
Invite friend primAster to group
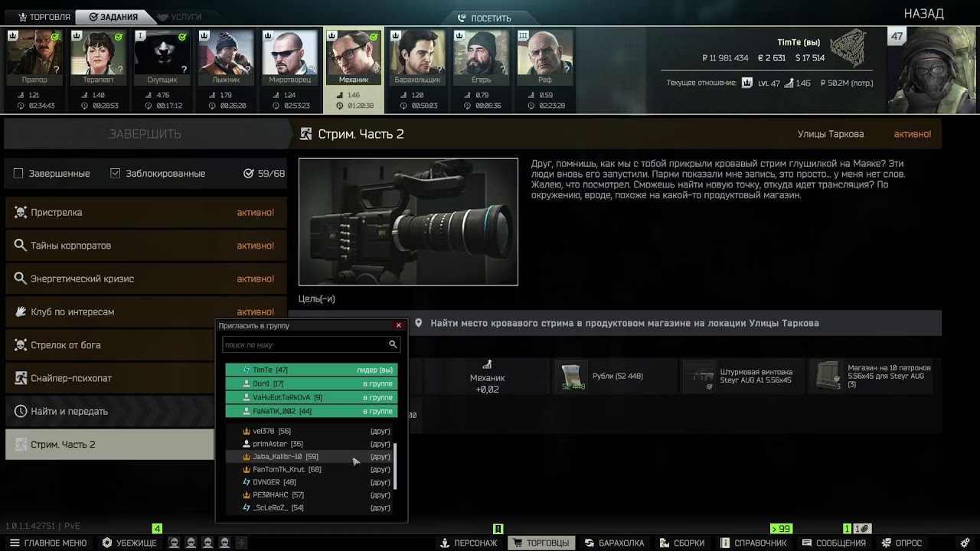[310, 444]
